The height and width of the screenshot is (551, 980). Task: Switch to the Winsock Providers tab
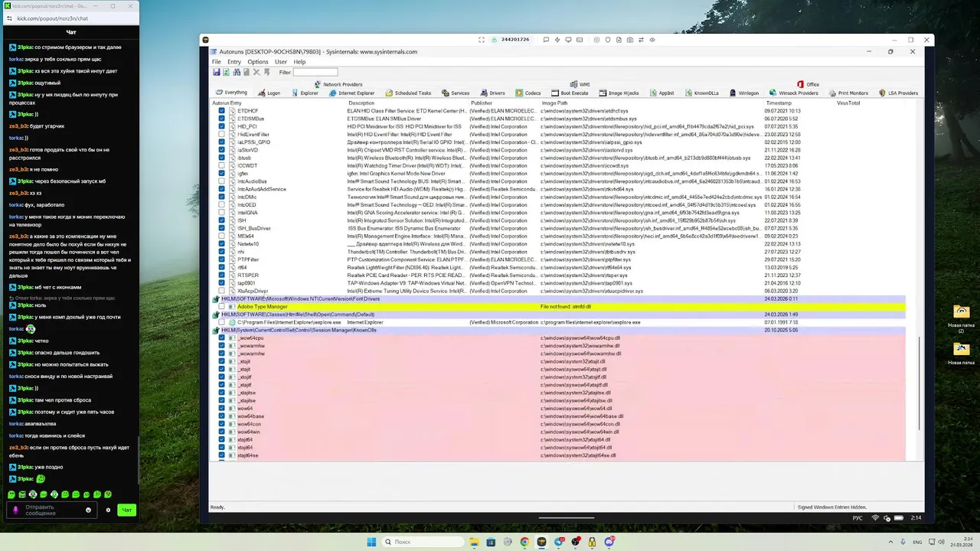(x=793, y=93)
